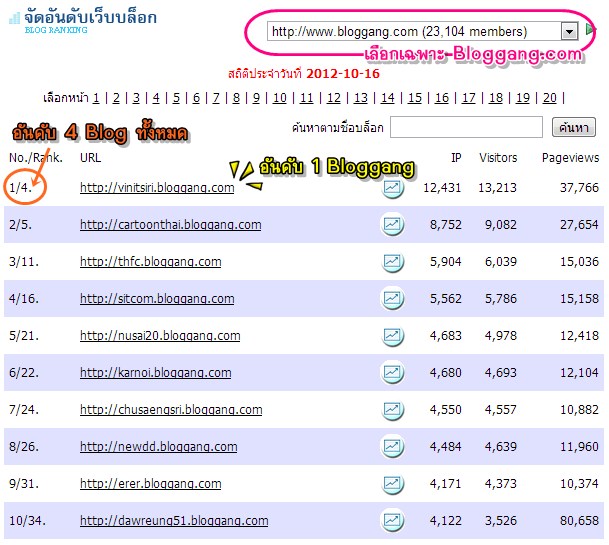
Task: Expand the bloggang.com members dropdown arrow
Action: point(569,31)
